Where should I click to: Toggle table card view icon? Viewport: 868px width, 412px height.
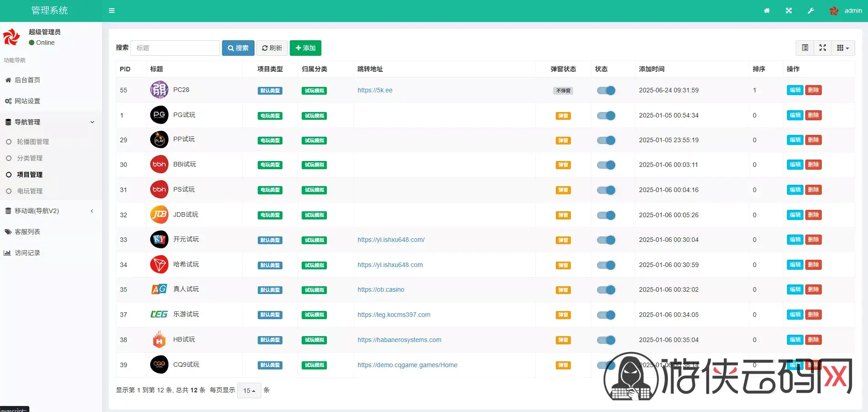pyautogui.click(x=805, y=48)
